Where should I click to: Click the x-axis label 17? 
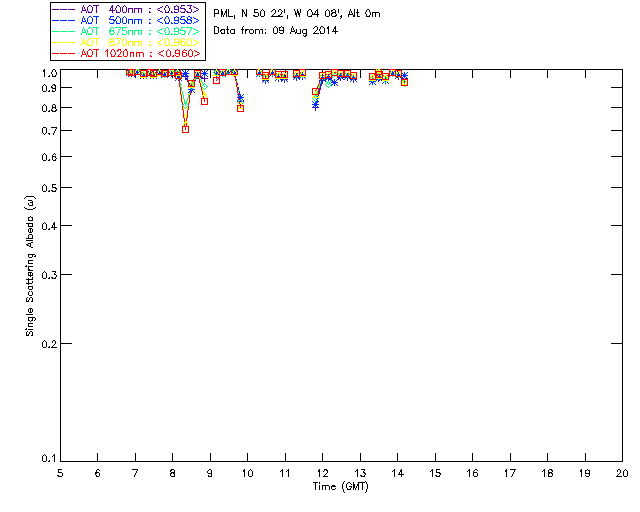(x=510, y=474)
